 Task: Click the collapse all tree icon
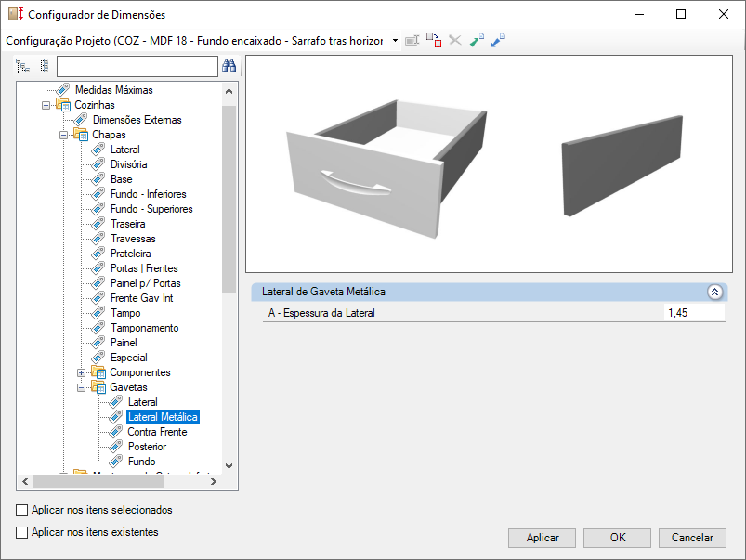(45, 66)
